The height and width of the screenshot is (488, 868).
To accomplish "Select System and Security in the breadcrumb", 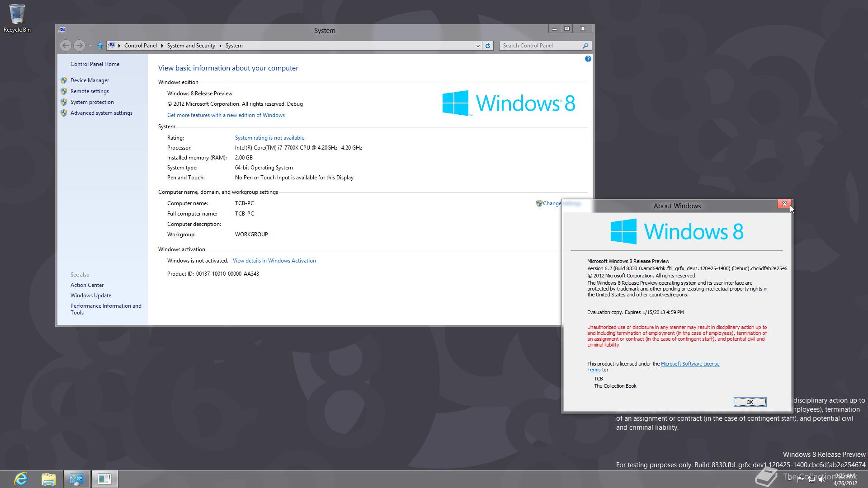I will 191,46.
